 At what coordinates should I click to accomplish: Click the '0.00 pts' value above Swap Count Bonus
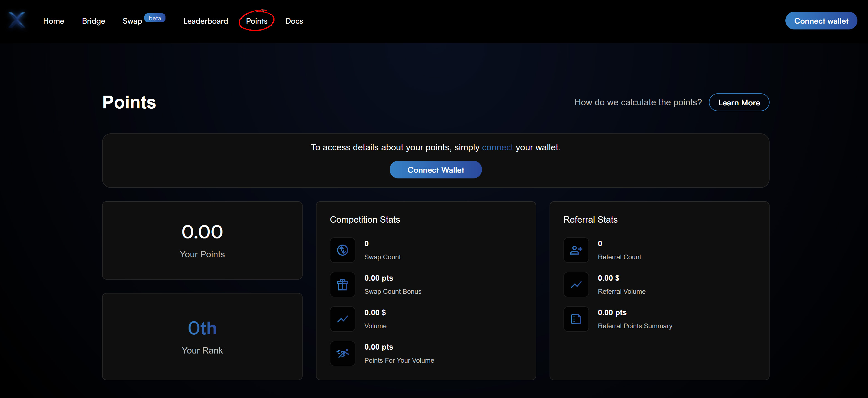point(379,278)
